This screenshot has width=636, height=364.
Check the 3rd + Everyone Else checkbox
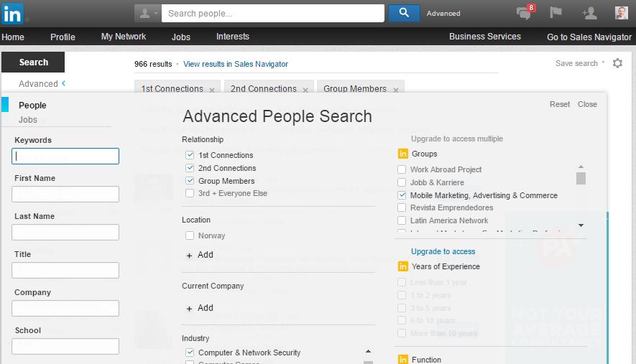click(190, 193)
